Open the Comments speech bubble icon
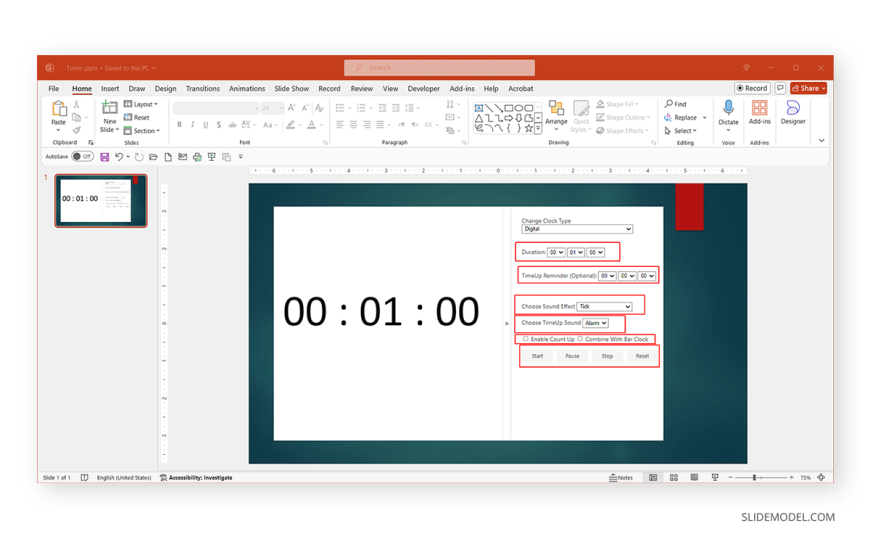Viewport: 870px width, 539px height. click(780, 88)
